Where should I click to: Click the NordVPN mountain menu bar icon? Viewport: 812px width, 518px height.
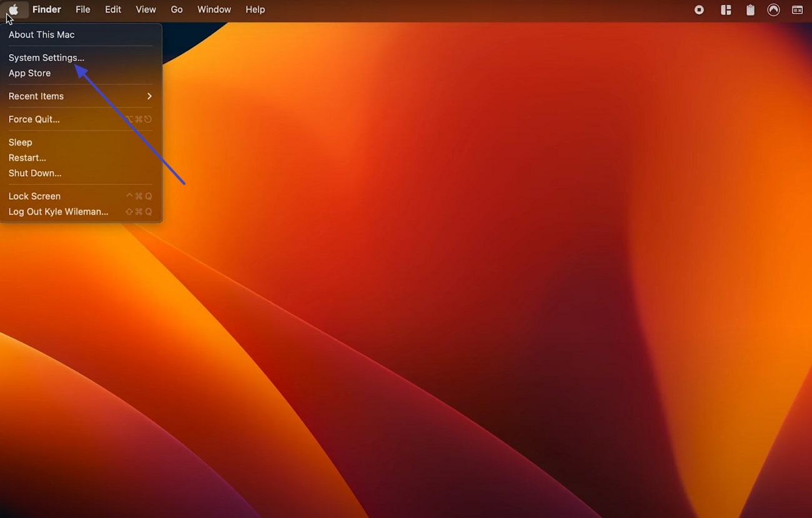[x=773, y=10]
